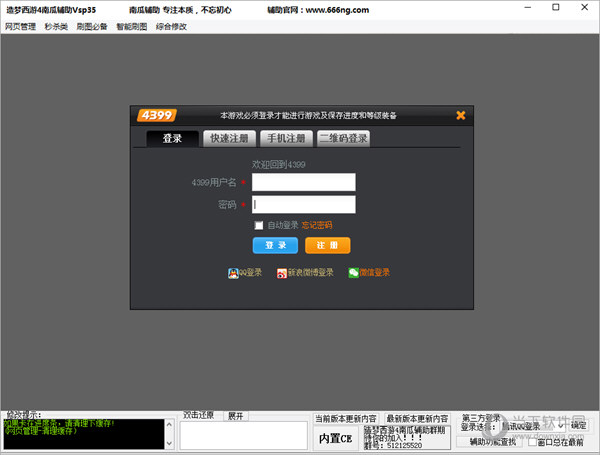Sign in with the WeChat icon
The width and height of the screenshot is (600, 455).
pyautogui.click(x=353, y=273)
